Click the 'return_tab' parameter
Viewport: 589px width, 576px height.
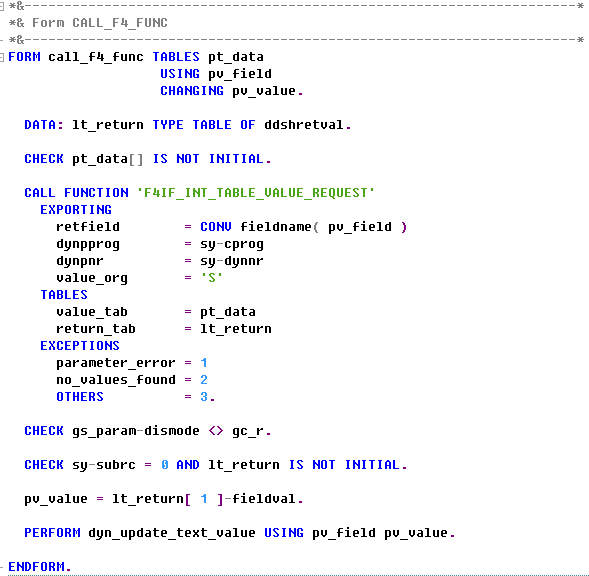click(x=96, y=329)
